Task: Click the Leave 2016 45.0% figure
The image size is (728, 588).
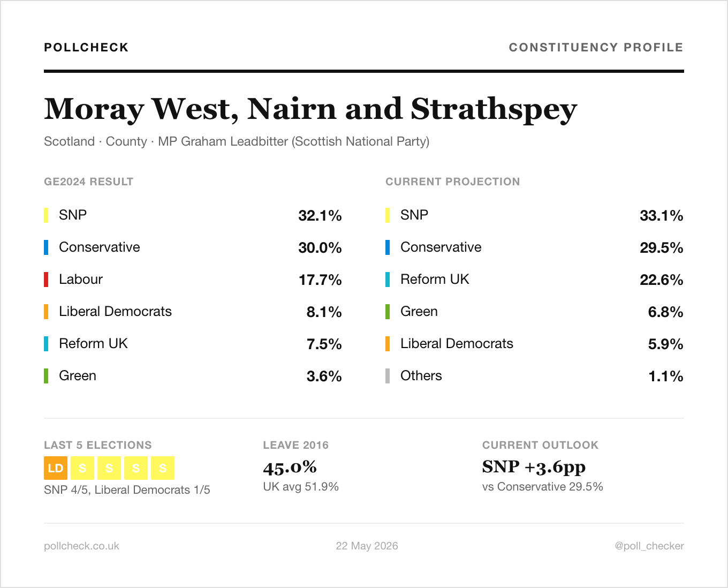Action: pos(290,467)
